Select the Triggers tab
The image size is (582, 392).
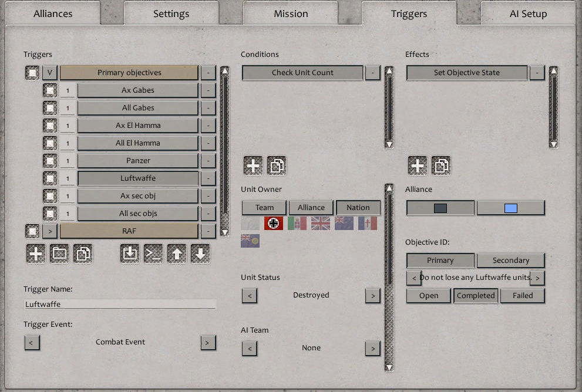tap(409, 13)
